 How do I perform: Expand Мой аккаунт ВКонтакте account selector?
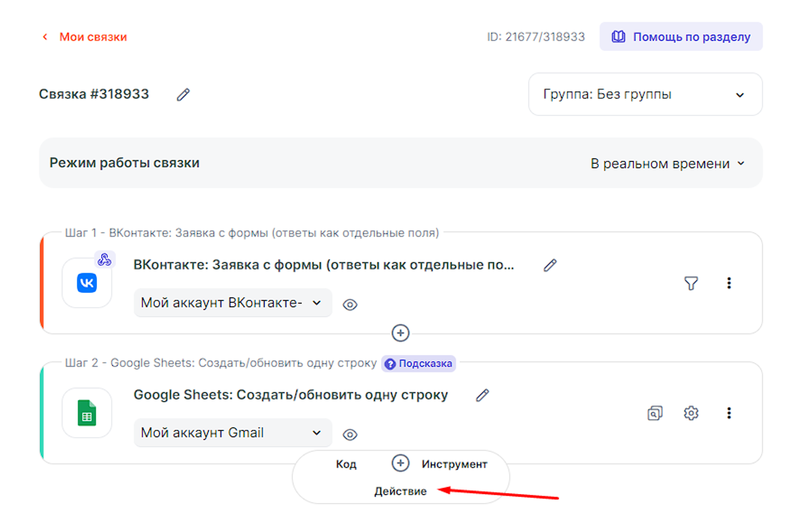click(233, 303)
